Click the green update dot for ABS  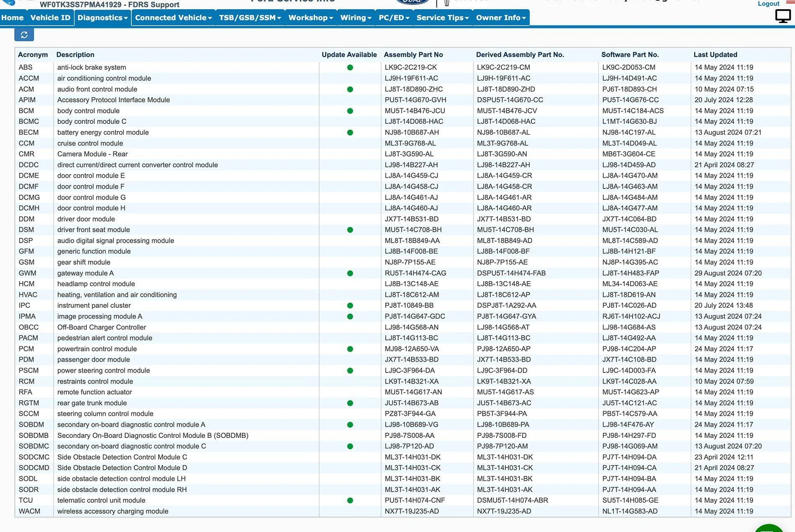point(350,67)
